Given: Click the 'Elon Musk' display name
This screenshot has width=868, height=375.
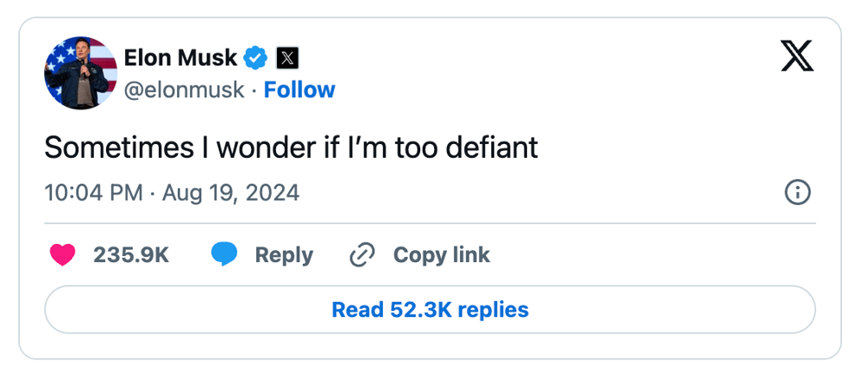Looking at the screenshot, I should (181, 58).
